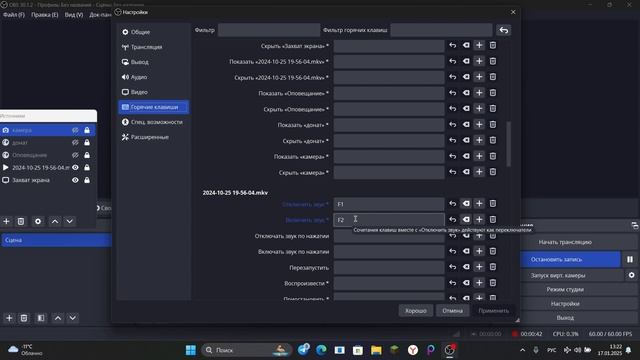Click hotkey field for Воспроизвести

pos(389,283)
